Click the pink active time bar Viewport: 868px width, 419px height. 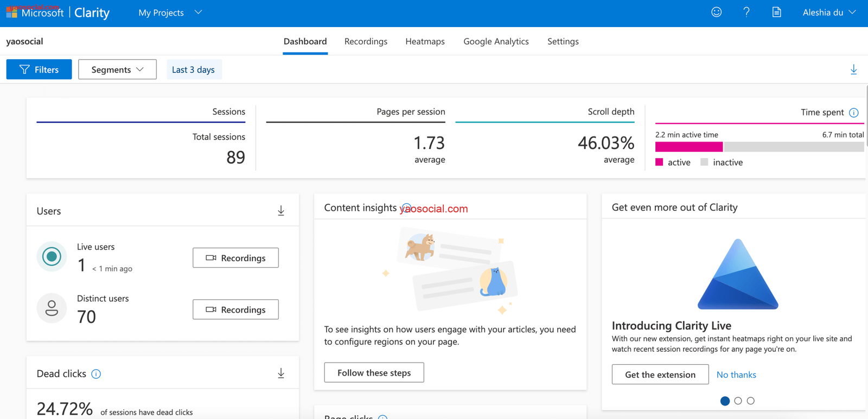tap(688, 147)
